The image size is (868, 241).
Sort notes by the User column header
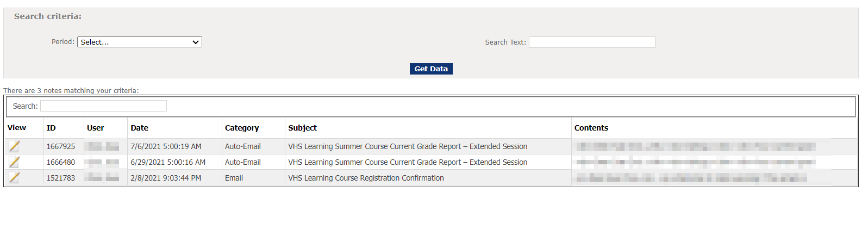click(95, 128)
